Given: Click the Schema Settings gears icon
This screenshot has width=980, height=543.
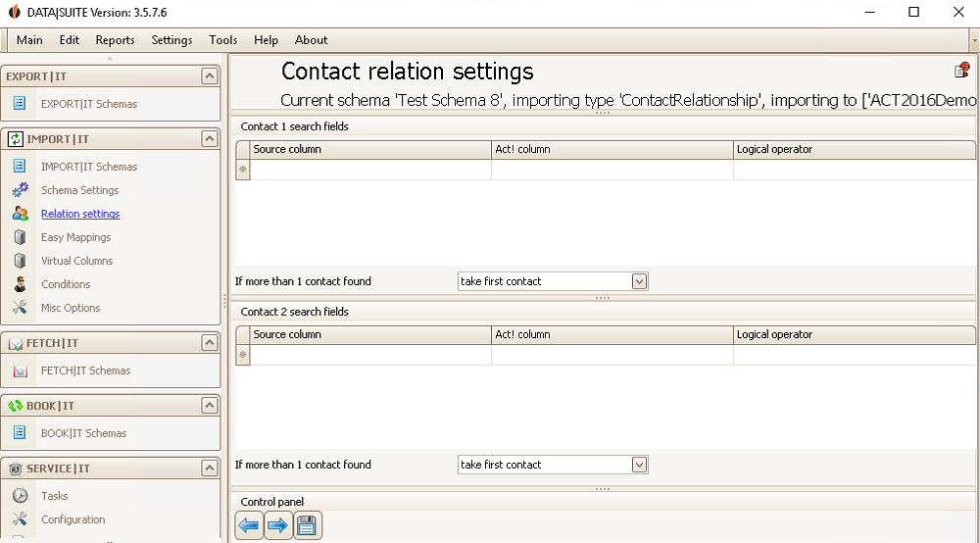Looking at the screenshot, I should [20, 189].
